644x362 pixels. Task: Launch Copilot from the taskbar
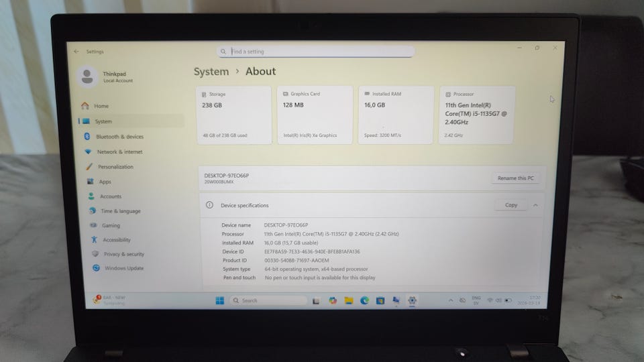click(x=333, y=300)
